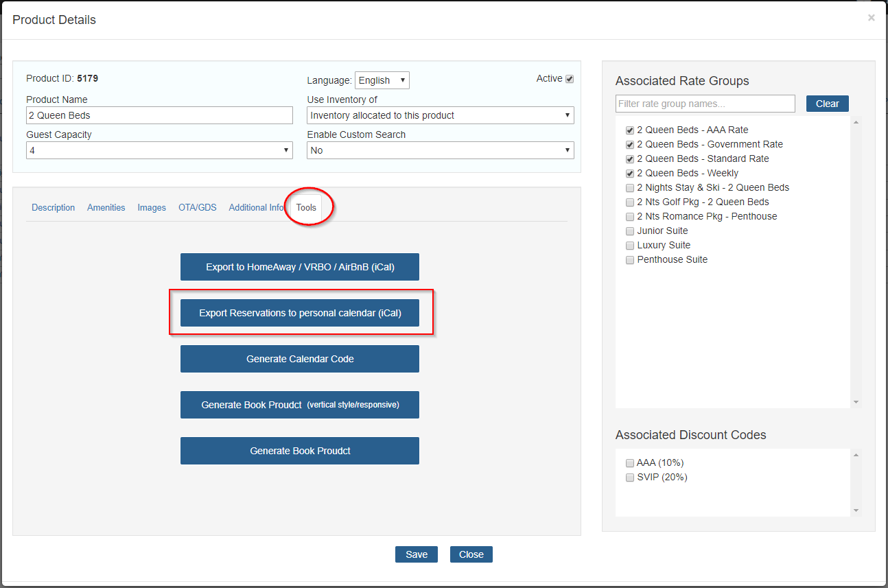The width and height of the screenshot is (888, 588).
Task: Switch to the Description tab
Action: (x=53, y=207)
